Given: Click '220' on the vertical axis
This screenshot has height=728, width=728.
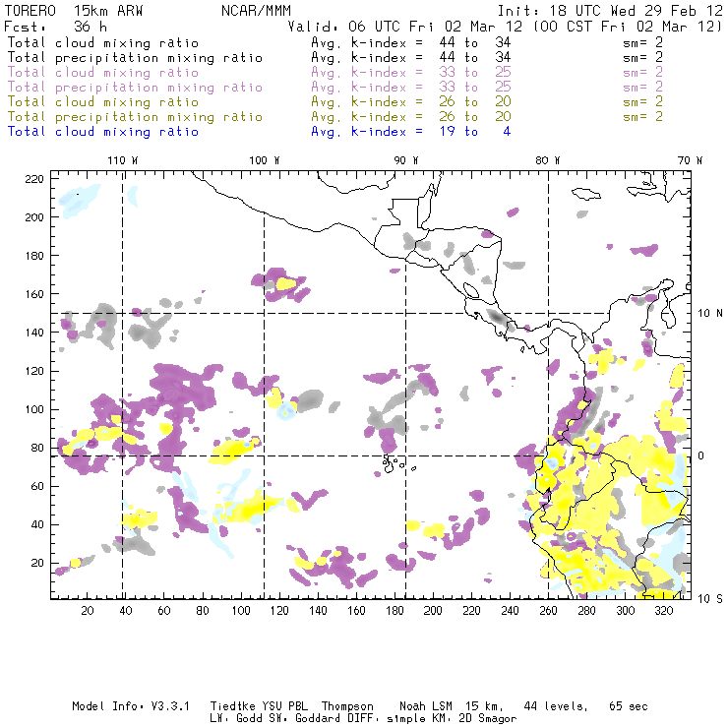Looking at the screenshot, I should coord(34,179).
